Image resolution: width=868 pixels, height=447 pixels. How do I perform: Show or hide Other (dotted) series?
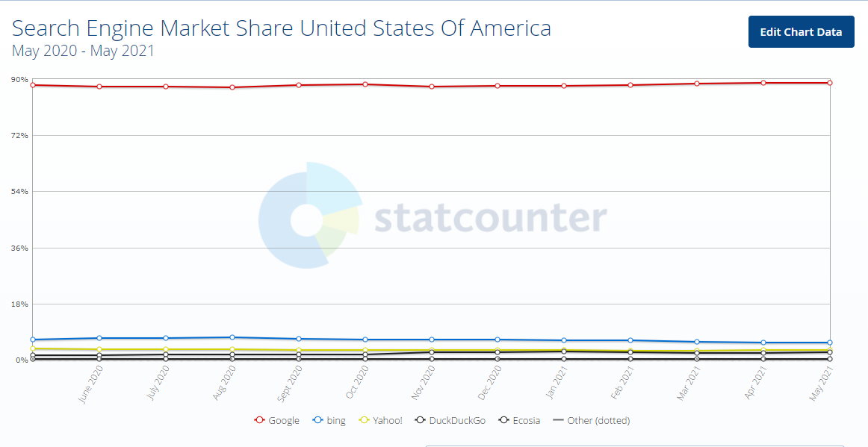(x=591, y=420)
